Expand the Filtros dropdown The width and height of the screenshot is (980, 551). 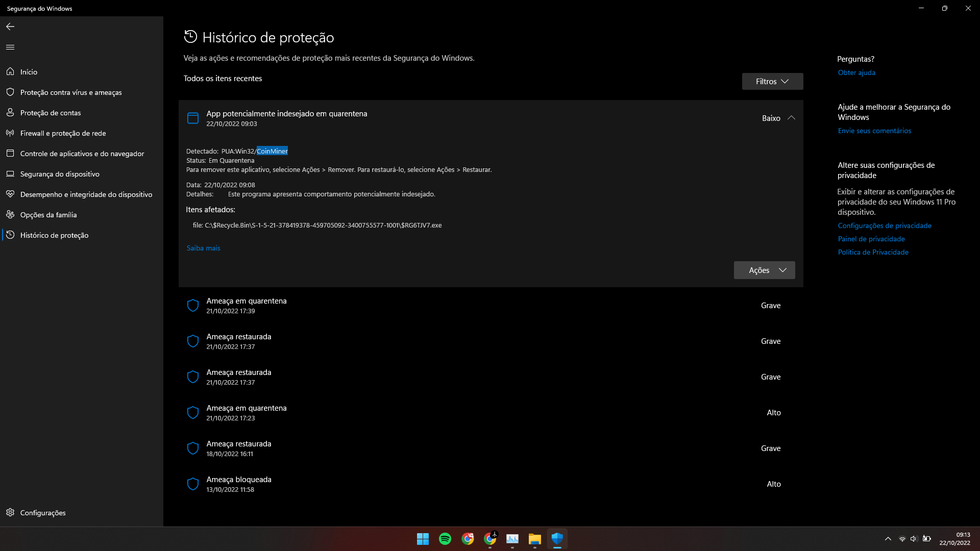[772, 82]
